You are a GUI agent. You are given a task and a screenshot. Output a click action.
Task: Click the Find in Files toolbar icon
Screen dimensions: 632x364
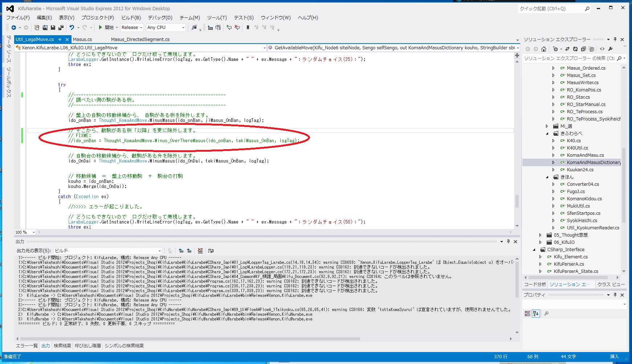tap(194, 28)
